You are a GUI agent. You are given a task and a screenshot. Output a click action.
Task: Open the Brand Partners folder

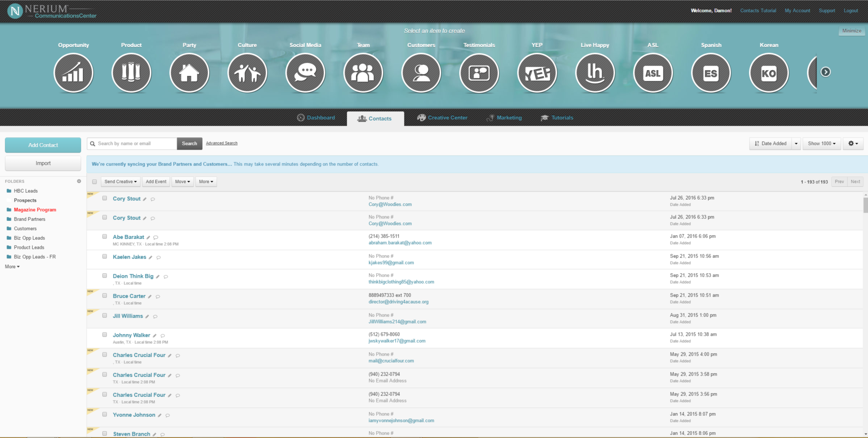29,219
